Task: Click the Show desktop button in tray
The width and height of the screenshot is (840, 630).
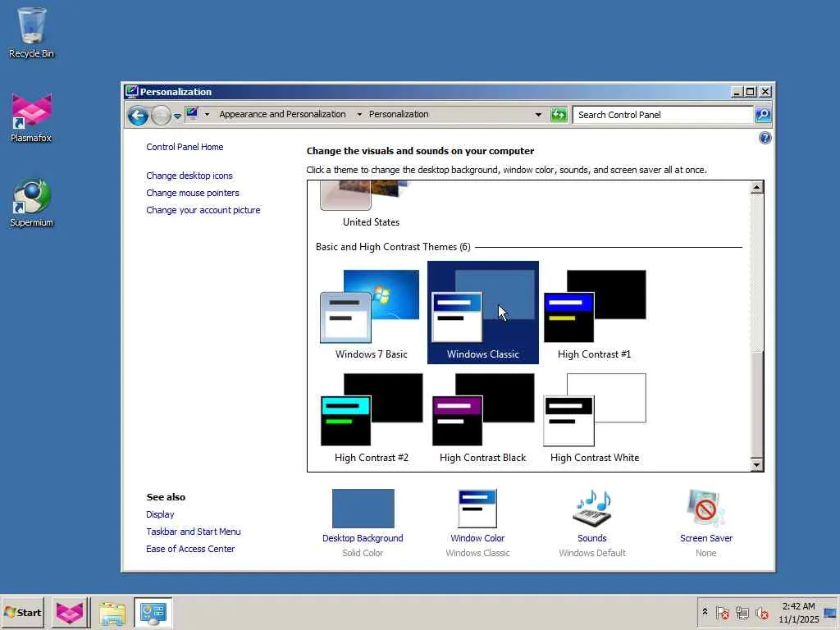Action: tap(831, 613)
